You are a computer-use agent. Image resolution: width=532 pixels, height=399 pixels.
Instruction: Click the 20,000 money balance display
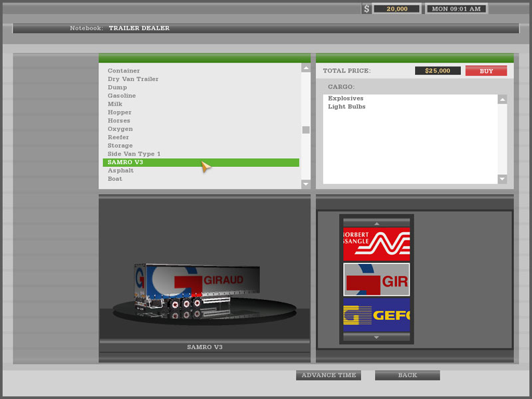coord(396,9)
